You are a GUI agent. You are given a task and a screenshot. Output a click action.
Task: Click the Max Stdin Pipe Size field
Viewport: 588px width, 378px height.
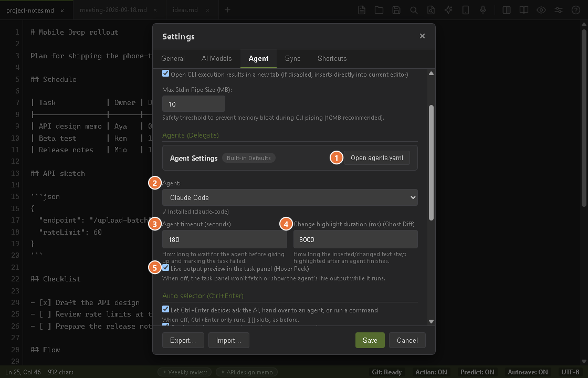coord(194,104)
